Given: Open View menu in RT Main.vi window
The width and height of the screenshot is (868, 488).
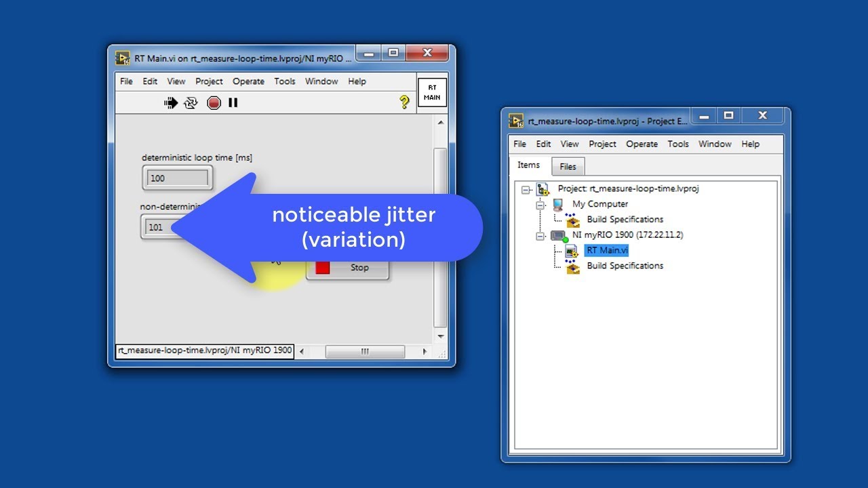Looking at the screenshot, I should point(176,81).
